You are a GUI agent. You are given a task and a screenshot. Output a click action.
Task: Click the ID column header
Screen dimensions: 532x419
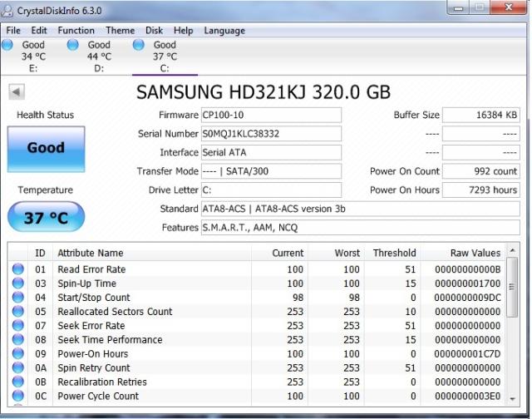(x=40, y=253)
